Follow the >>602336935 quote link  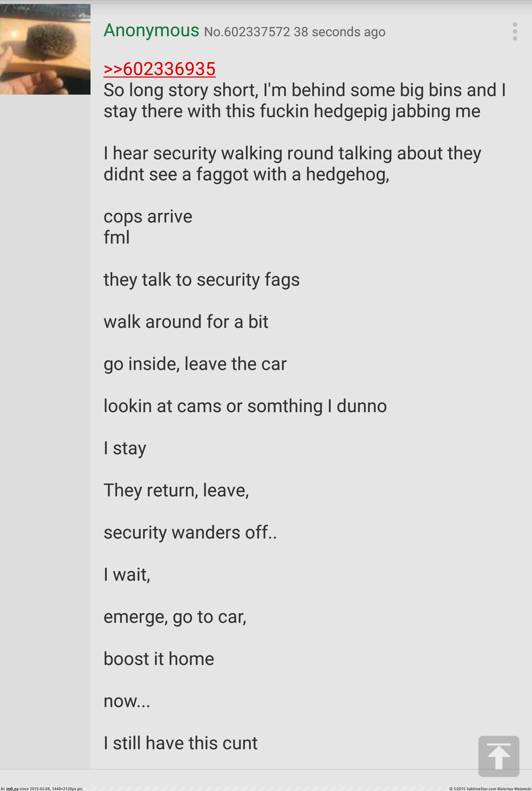point(160,69)
